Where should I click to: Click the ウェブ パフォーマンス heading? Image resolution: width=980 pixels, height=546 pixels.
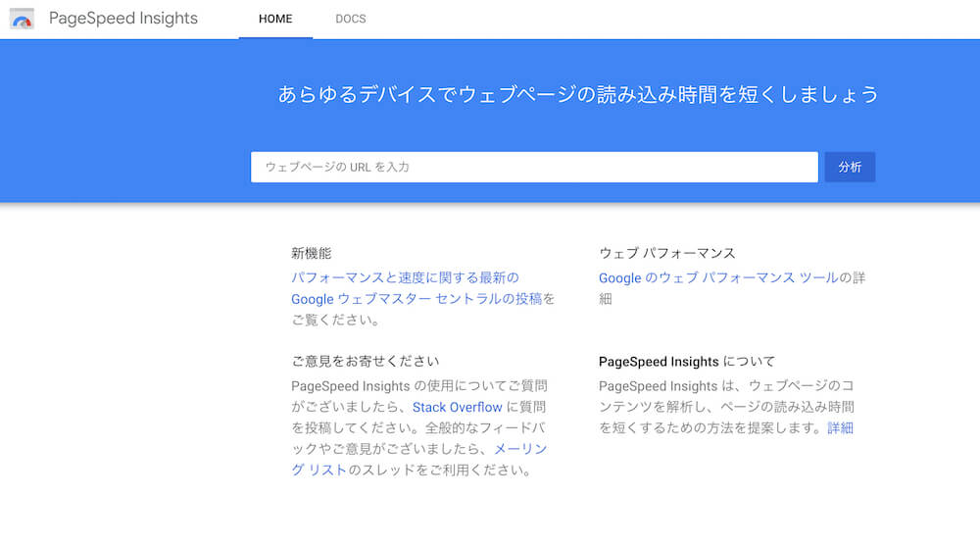click(666, 253)
